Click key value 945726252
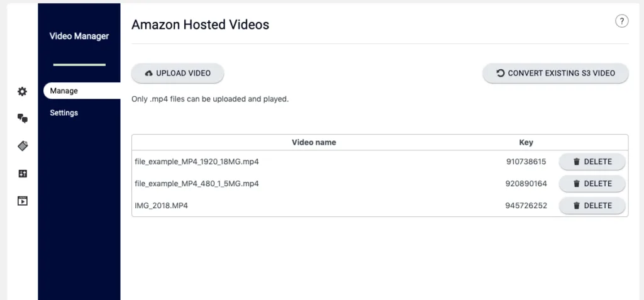 click(526, 206)
